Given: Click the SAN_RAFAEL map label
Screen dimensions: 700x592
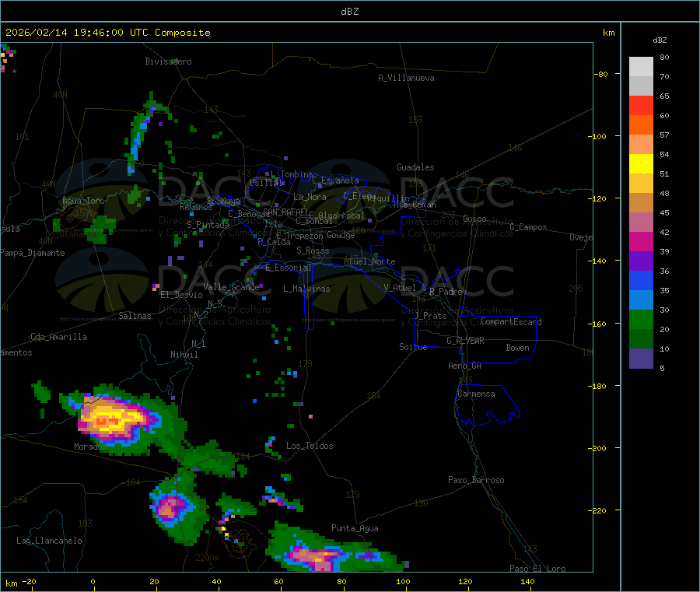Looking at the screenshot, I should tap(285, 212).
